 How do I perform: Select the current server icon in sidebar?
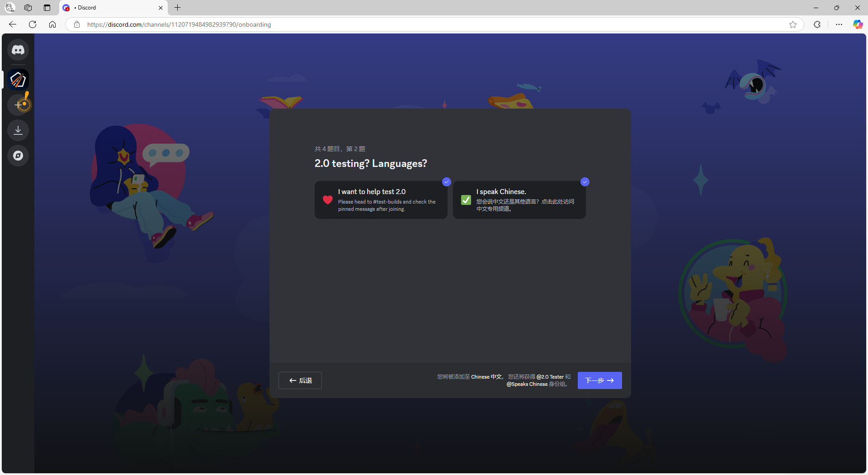click(18, 80)
